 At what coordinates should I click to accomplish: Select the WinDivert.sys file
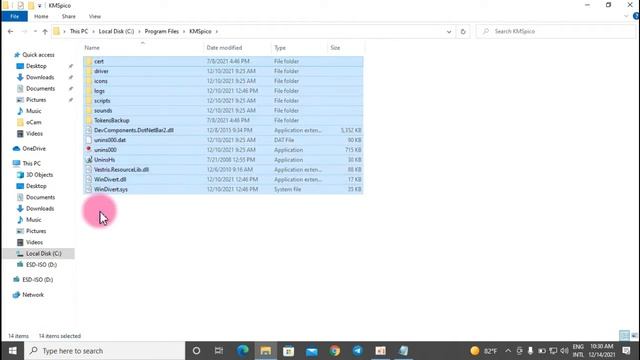[x=223, y=189]
